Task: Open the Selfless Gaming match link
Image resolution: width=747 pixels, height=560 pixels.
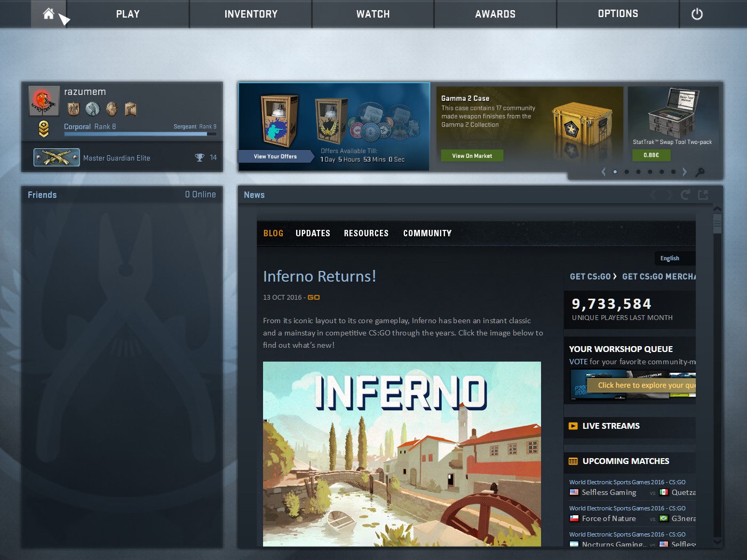Action: coord(609,492)
